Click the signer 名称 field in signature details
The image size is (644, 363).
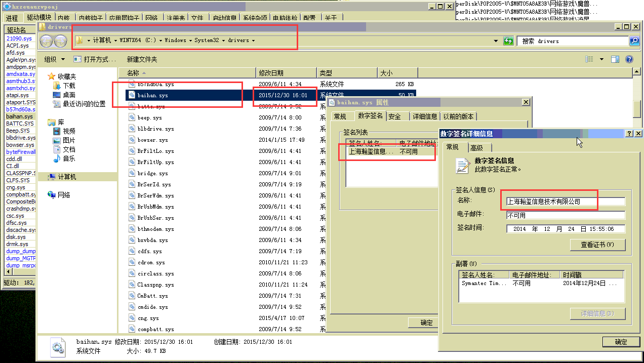(x=566, y=201)
